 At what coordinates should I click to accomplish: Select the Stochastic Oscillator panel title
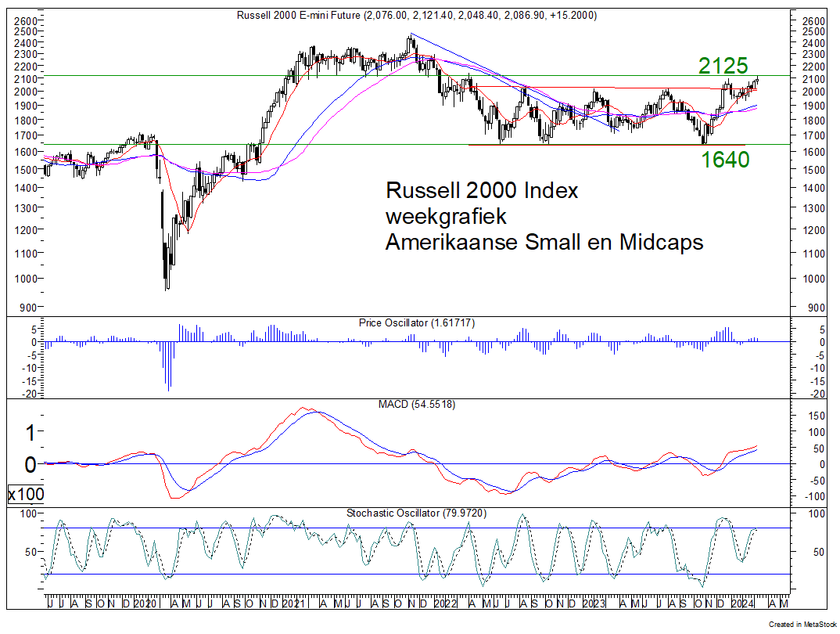point(418,513)
